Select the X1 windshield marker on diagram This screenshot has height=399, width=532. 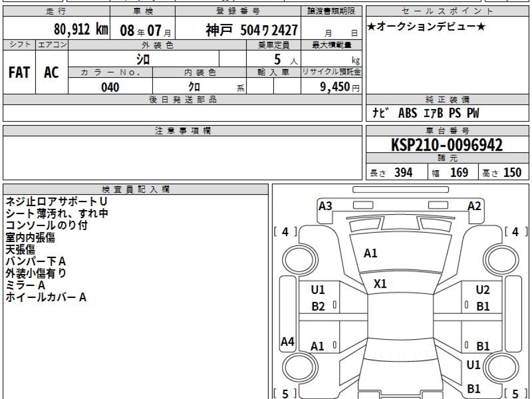tap(380, 284)
